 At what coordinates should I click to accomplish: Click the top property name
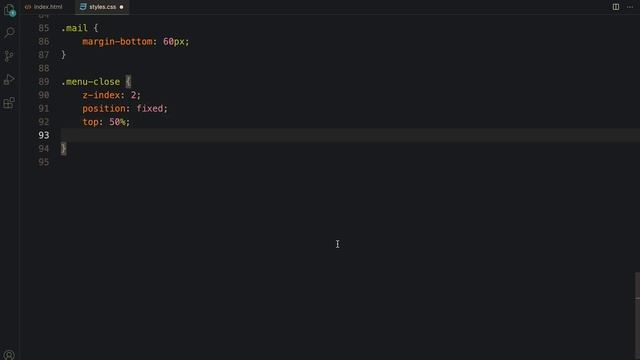tap(90, 122)
